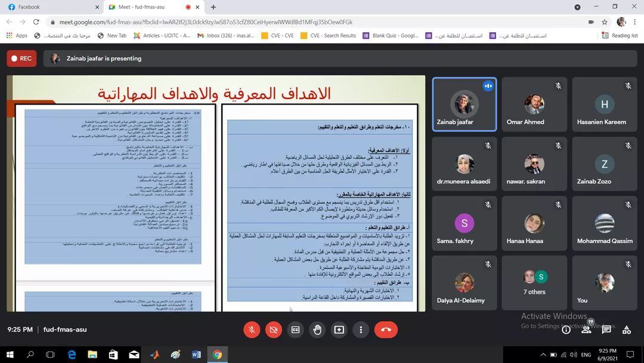Show the participants list with 19 people
The image size is (644, 363).
[x=586, y=330]
